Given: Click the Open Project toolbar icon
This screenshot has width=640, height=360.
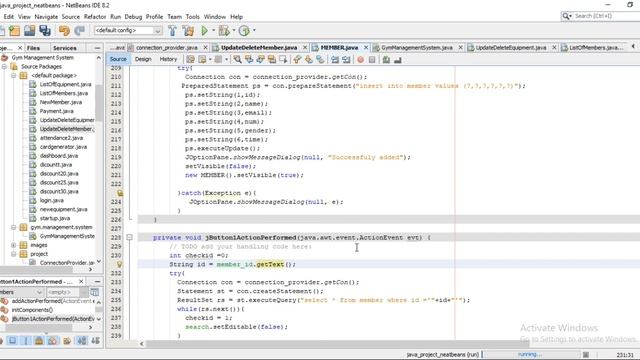Looking at the screenshot, I should point(30,31).
